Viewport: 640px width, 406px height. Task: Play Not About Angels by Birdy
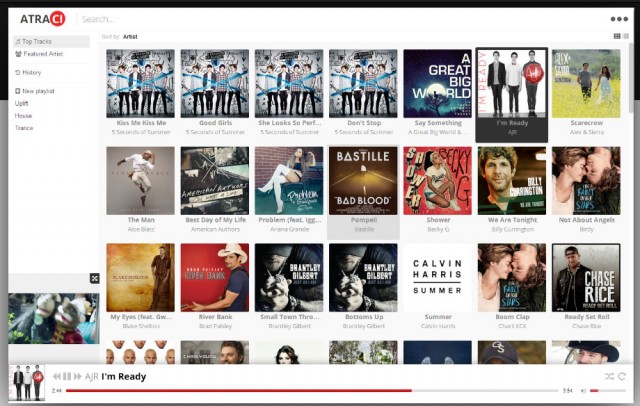(x=586, y=181)
